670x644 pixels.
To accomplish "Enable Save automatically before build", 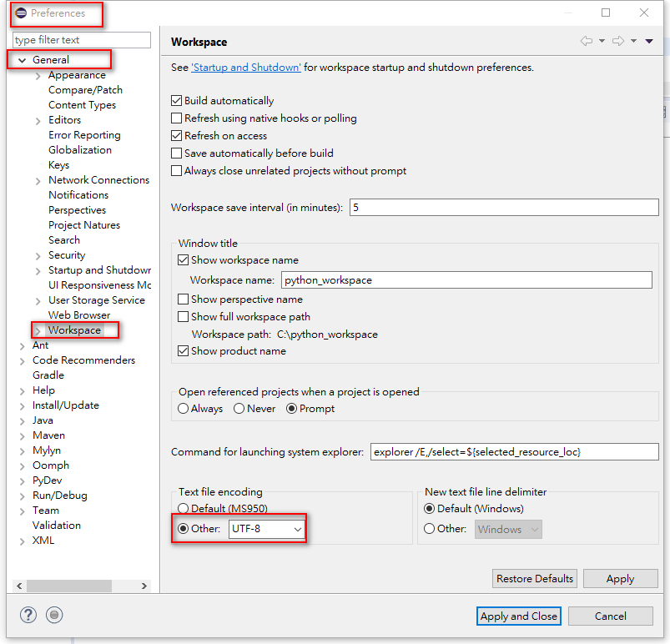I will pos(176,153).
